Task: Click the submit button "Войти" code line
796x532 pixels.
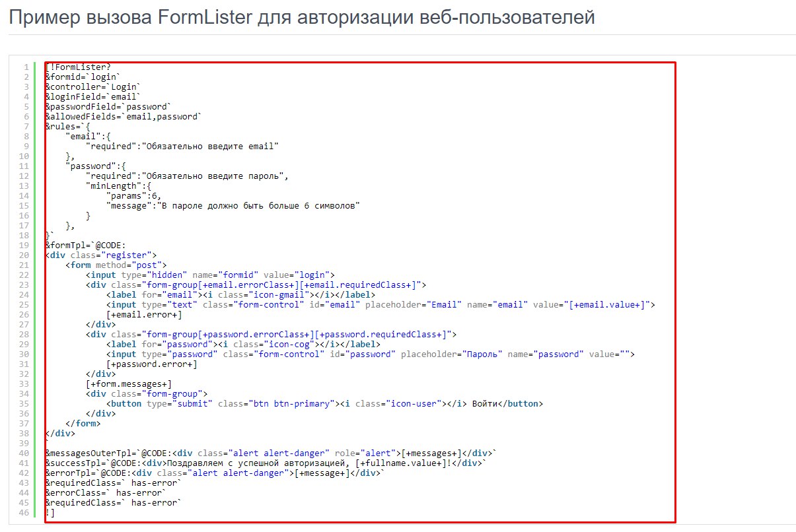Action: (324, 403)
